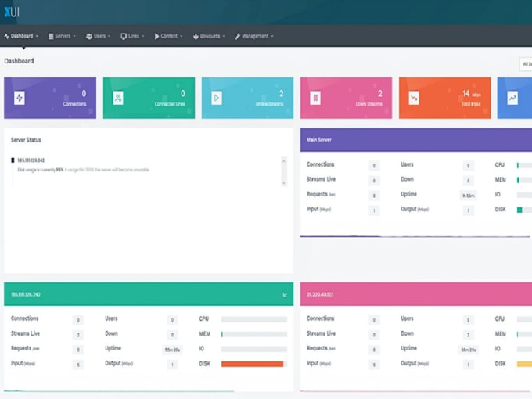Click the Server Status scroll down arrow

pos(284,183)
